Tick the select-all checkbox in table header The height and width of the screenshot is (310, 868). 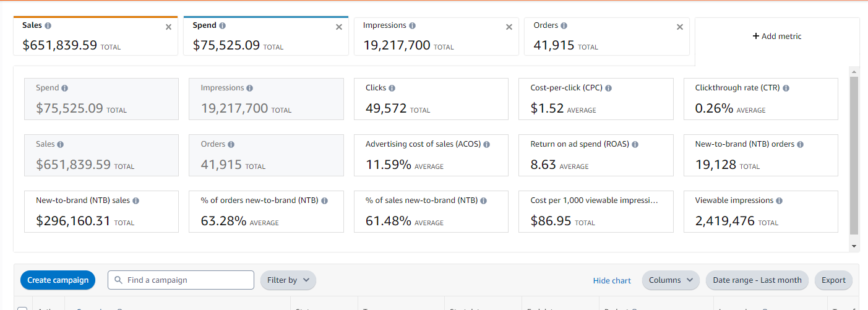pos(22,309)
